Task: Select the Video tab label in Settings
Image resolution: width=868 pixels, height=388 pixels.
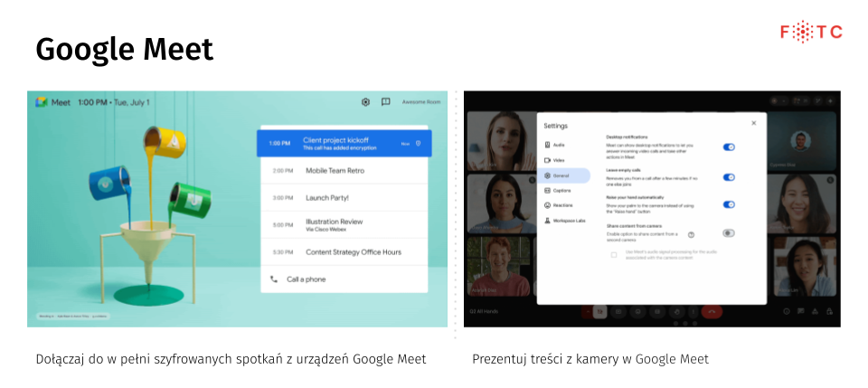Action: point(559,160)
